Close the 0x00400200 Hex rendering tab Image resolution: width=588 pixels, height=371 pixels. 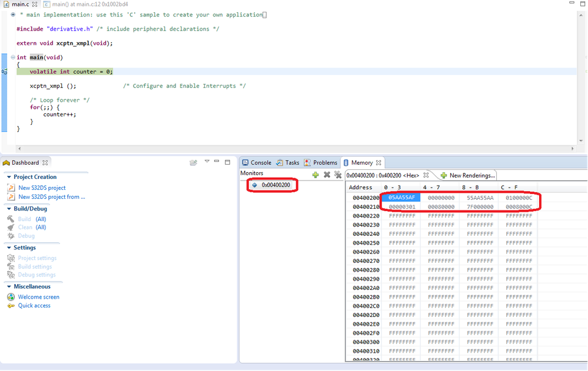pyautogui.click(x=426, y=175)
